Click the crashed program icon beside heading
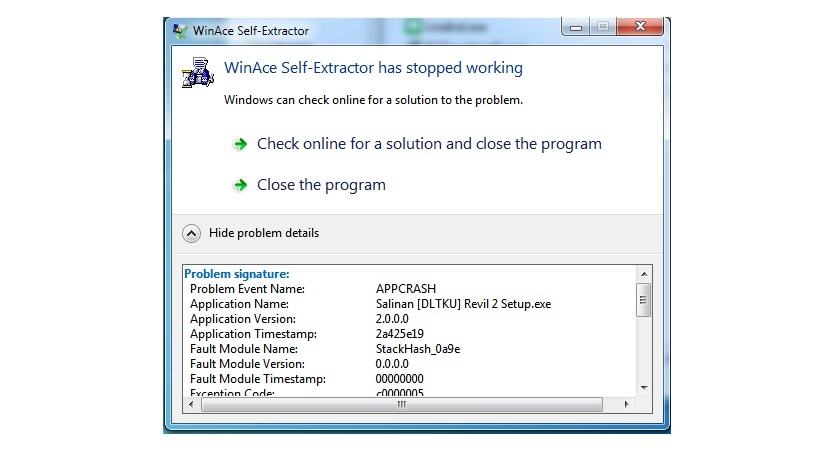This screenshot has width=819, height=460. 197,73
